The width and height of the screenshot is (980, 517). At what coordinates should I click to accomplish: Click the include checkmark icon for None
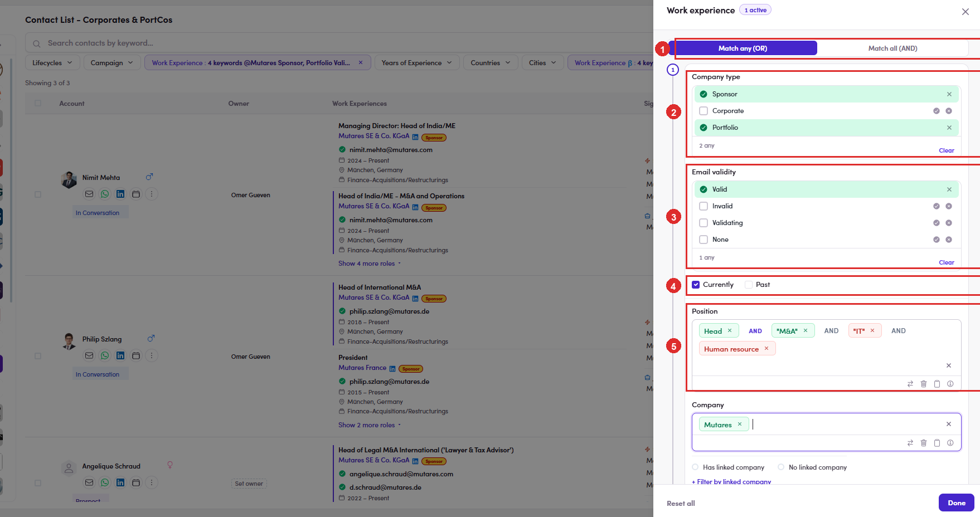tap(937, 240)
